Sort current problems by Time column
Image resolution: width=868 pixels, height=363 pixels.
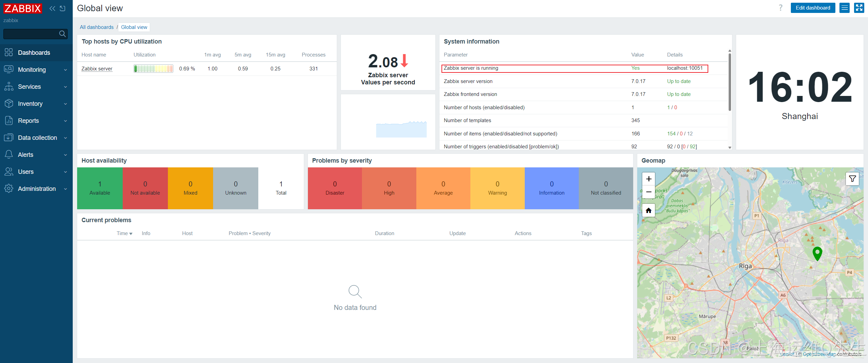(124, 233)
